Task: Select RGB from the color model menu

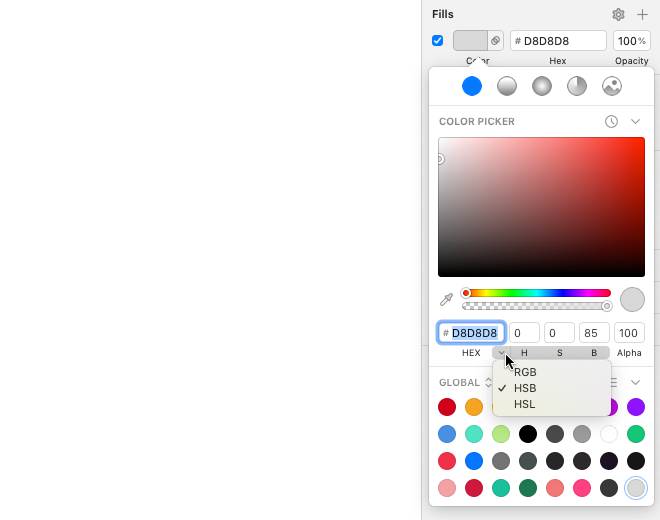Action: click(525, 372)
